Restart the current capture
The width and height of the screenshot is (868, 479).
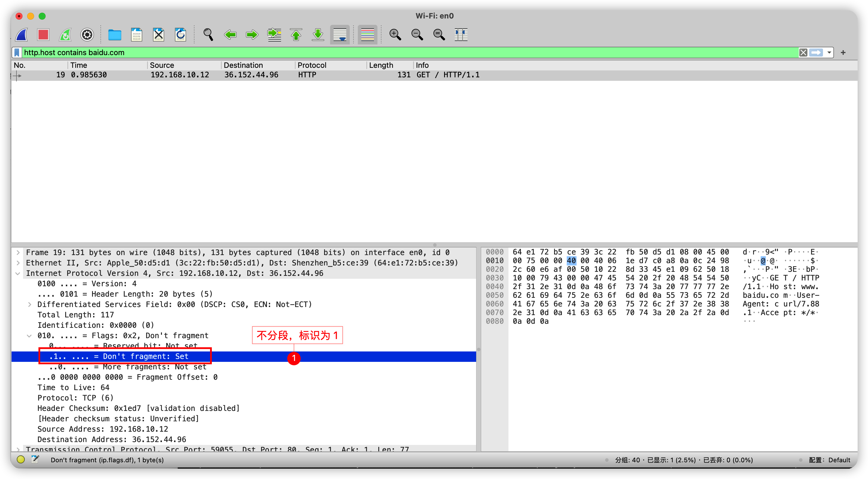pos(66,35)
